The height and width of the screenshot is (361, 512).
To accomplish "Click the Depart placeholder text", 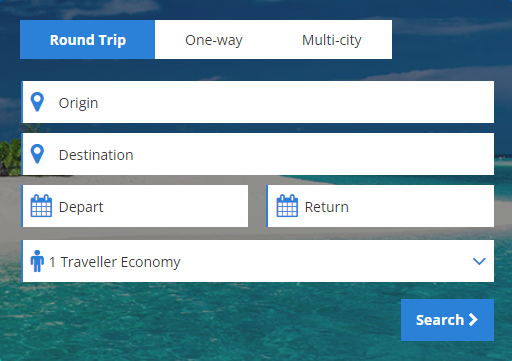I will click(81, 207).
